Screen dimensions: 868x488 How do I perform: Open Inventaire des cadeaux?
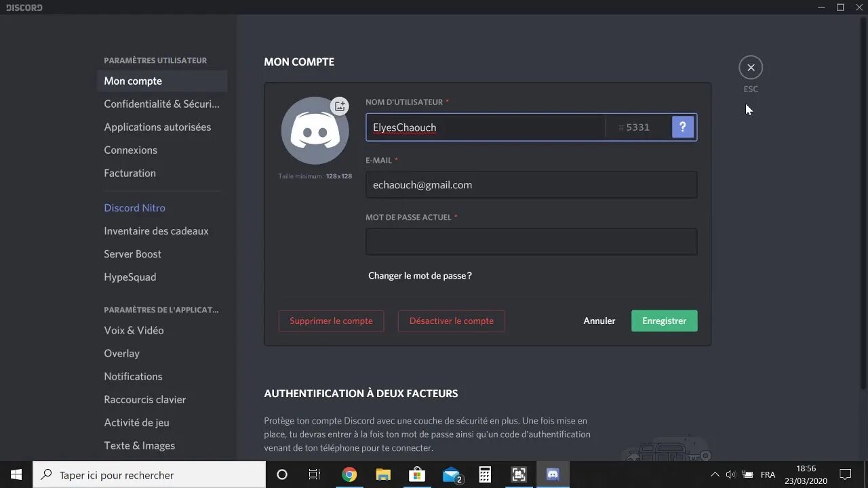[162, 230]
